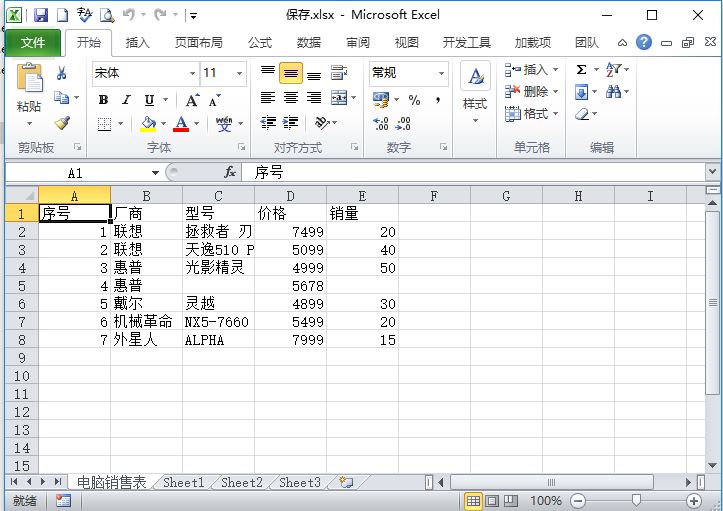The image size is (723, 511).
Task: Select the Format Painter brush
Action: coord(62,123)
